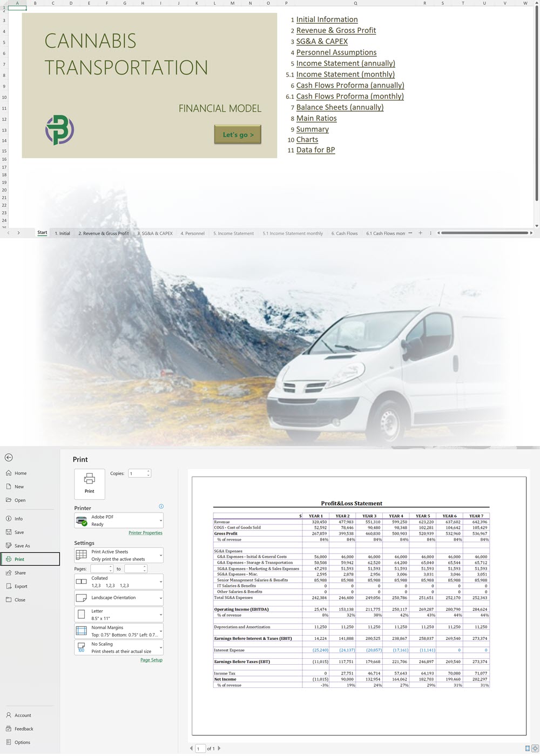Select the Print sidebar item
This screenshot has width=540, height=756.
pyautogui.click(x=30, y=559)
